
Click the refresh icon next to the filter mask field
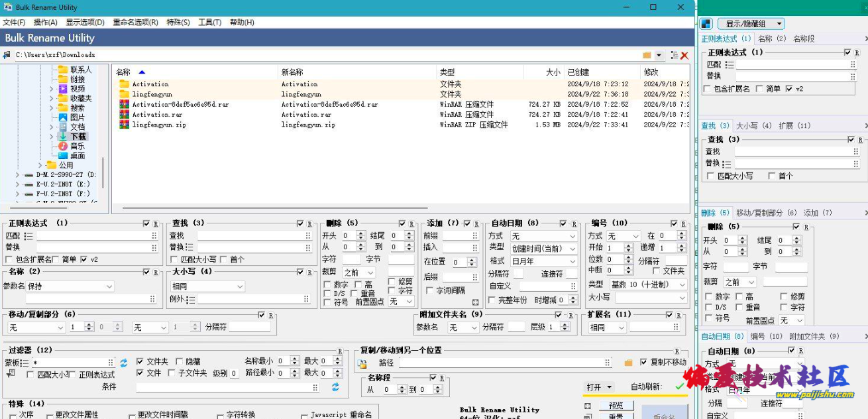coord(123,363)
